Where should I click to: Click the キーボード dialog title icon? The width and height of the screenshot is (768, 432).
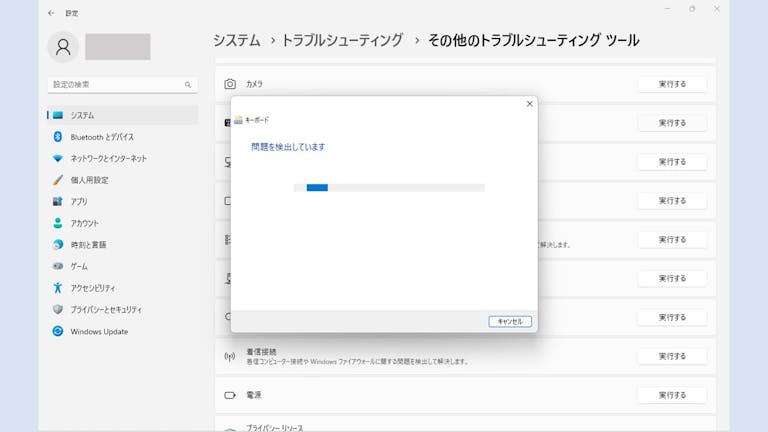tap(239, 120)
